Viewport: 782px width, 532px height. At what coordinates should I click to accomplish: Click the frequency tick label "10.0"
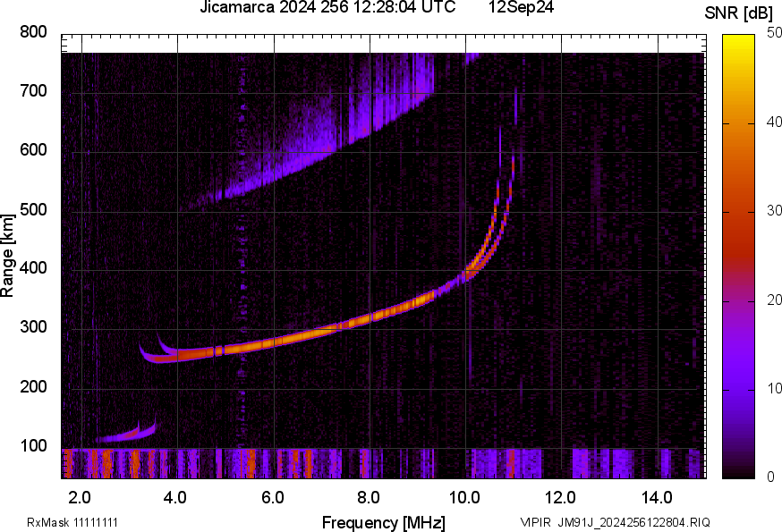[x=464, y=498]
